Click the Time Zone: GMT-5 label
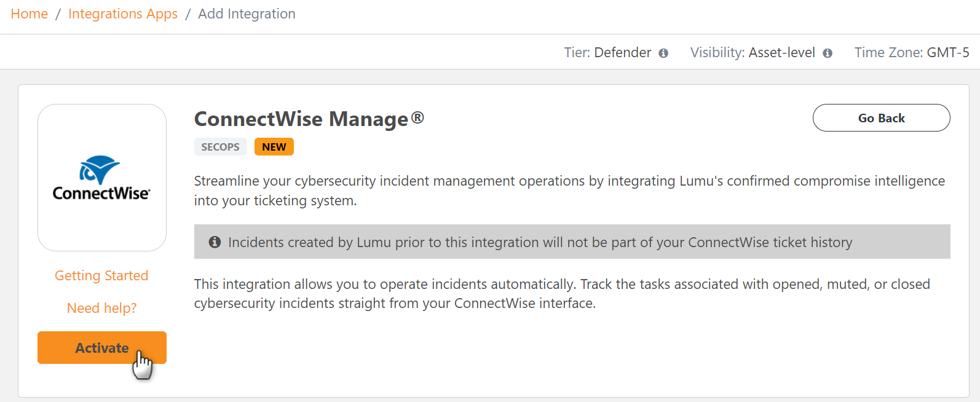980x402 pixels. 911,53
